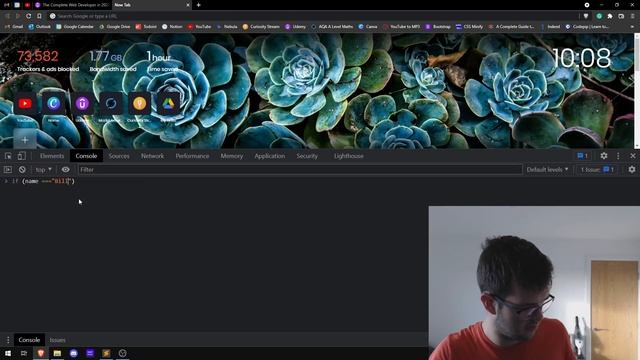Open the Canva shortcut tile on the new tab
This screenshot has width=640, height=360.
tap(53, 103)
